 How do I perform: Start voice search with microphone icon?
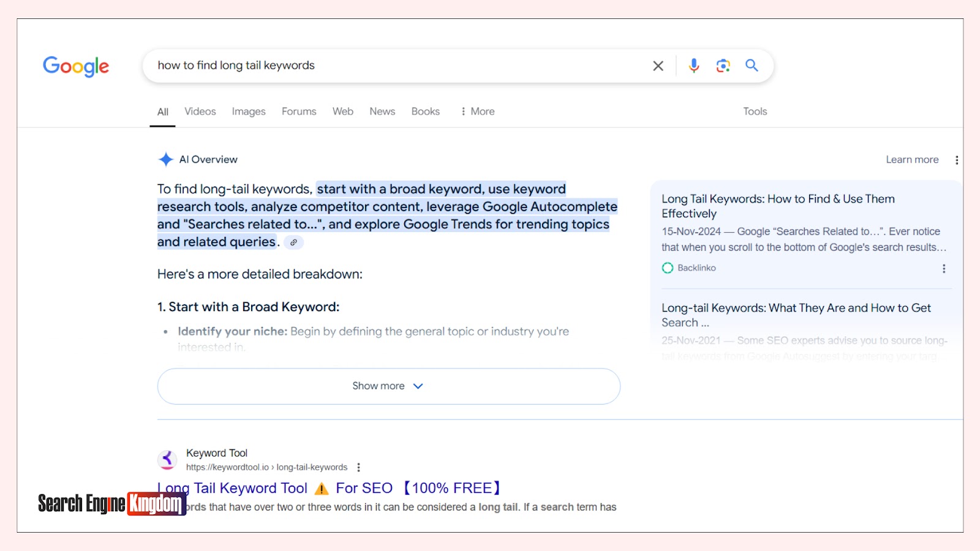(694, 66)
